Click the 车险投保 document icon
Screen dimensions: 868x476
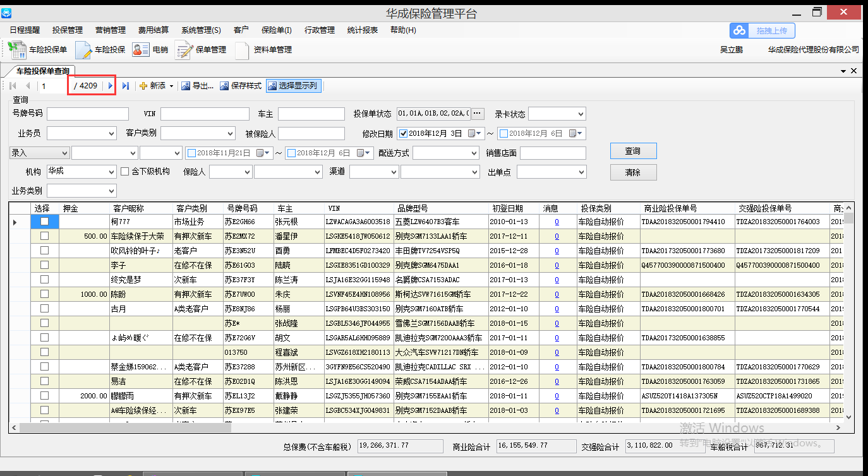[83, 49]
